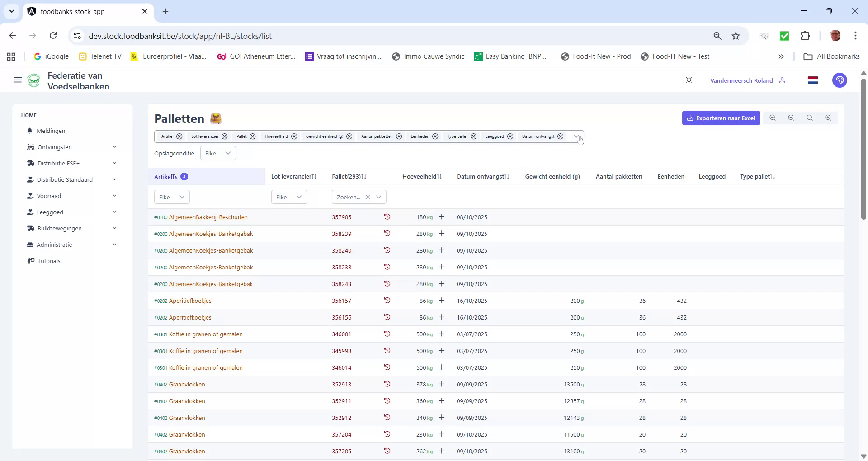Zoom in using the magnifier plus icon
The width and height of the screenshot is (868, 461).
coord(828,118)
